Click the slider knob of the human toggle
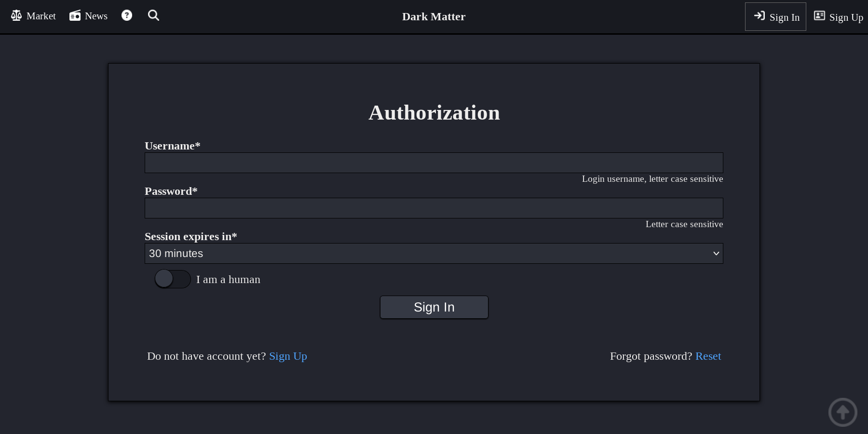Screen dimensions: 868x434 click(164, 279)
